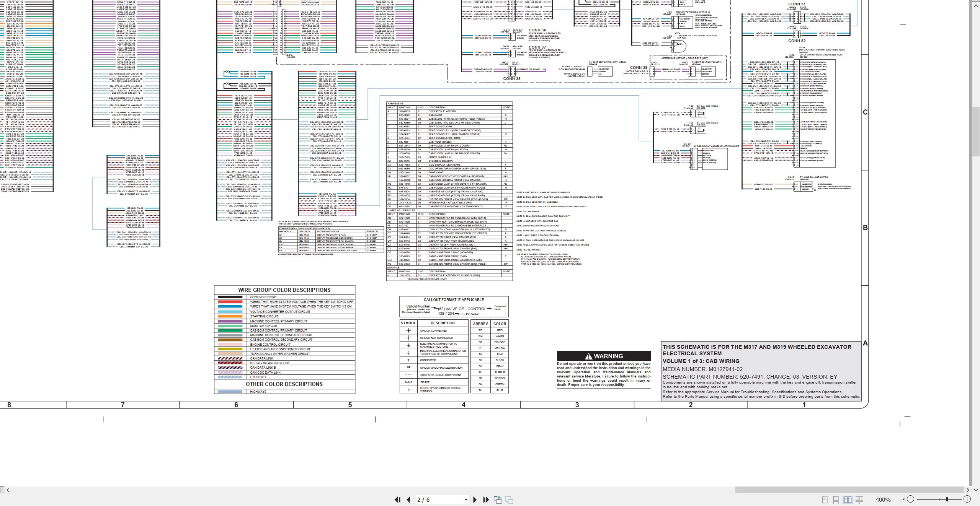This screenshot has height=506, width=980.
Task: Toggle two-page facing view mode
Action: (848, 499)
